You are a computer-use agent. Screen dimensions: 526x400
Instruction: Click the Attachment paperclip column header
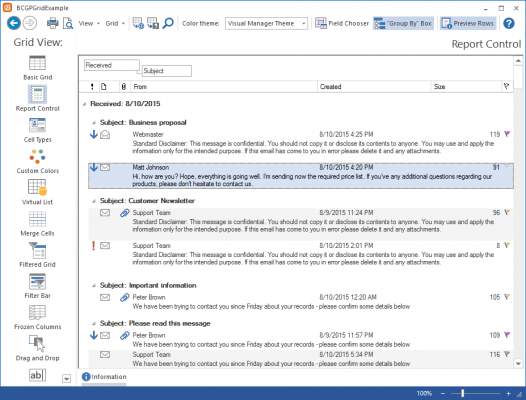(123, 87)
